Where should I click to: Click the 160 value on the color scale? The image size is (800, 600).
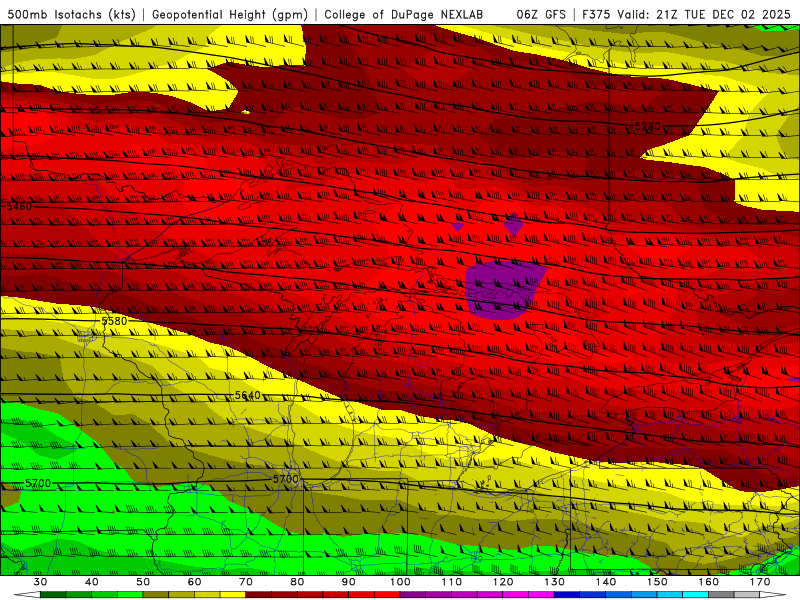(x=709, y=582)
